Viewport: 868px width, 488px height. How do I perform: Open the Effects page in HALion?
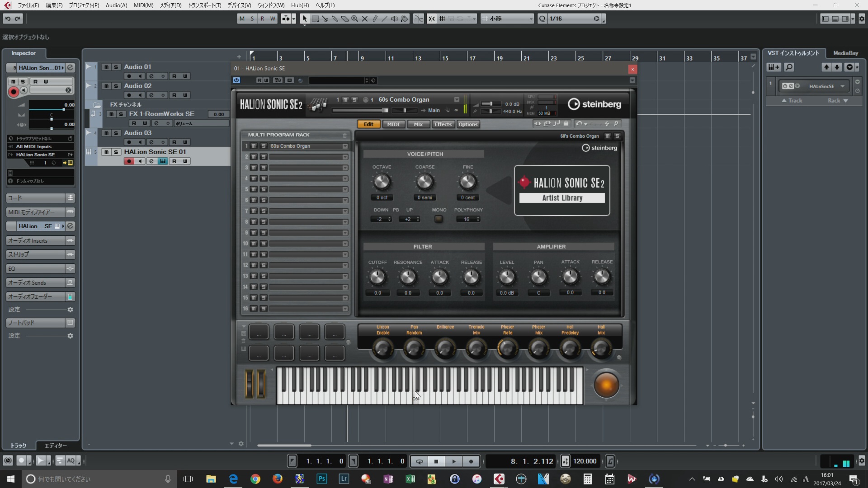click(443, 124)
